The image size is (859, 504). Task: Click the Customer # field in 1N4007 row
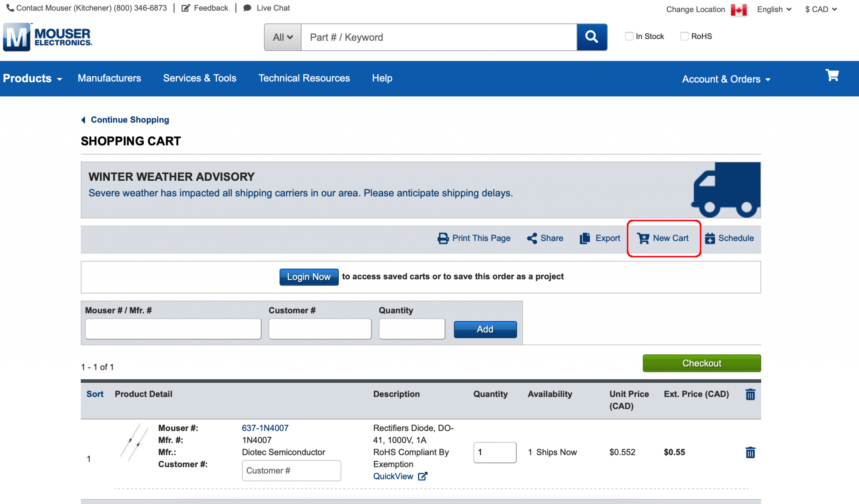coord(291,470)
